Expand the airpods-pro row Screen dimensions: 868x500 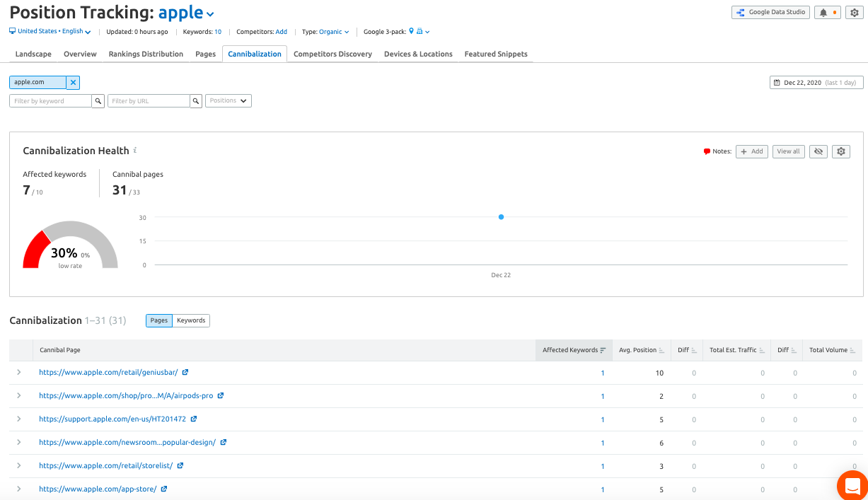[x=19, y=395]
